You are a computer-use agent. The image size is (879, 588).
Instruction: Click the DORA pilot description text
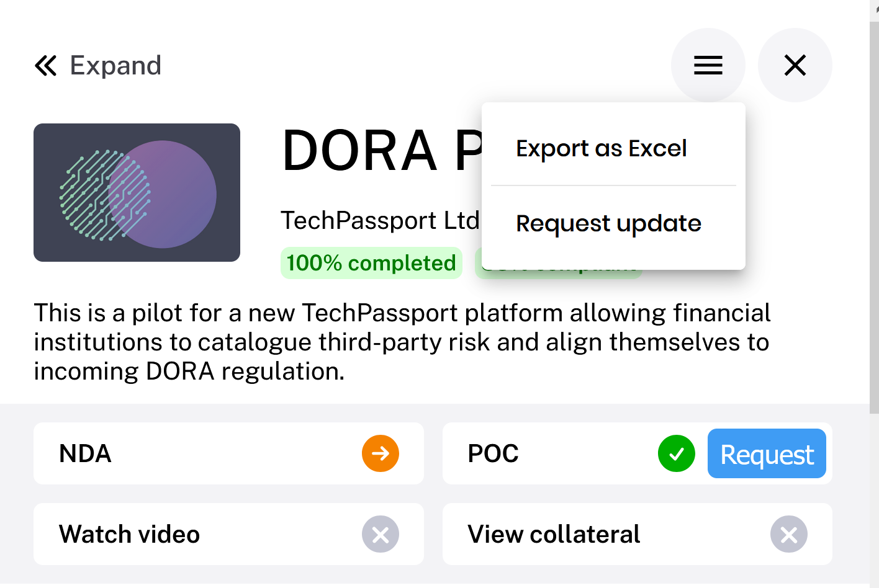[x=402, y=342]
